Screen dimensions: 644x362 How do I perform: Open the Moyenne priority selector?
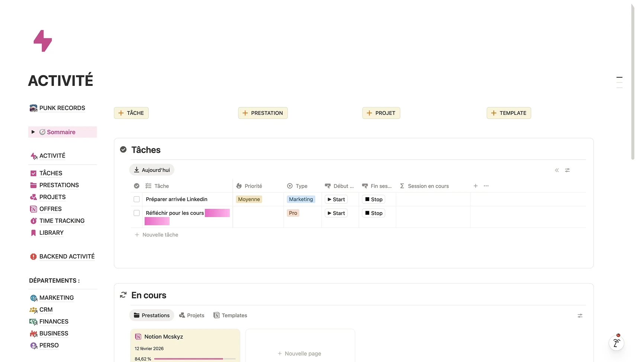pyautogui.click(x=249, y=199)
